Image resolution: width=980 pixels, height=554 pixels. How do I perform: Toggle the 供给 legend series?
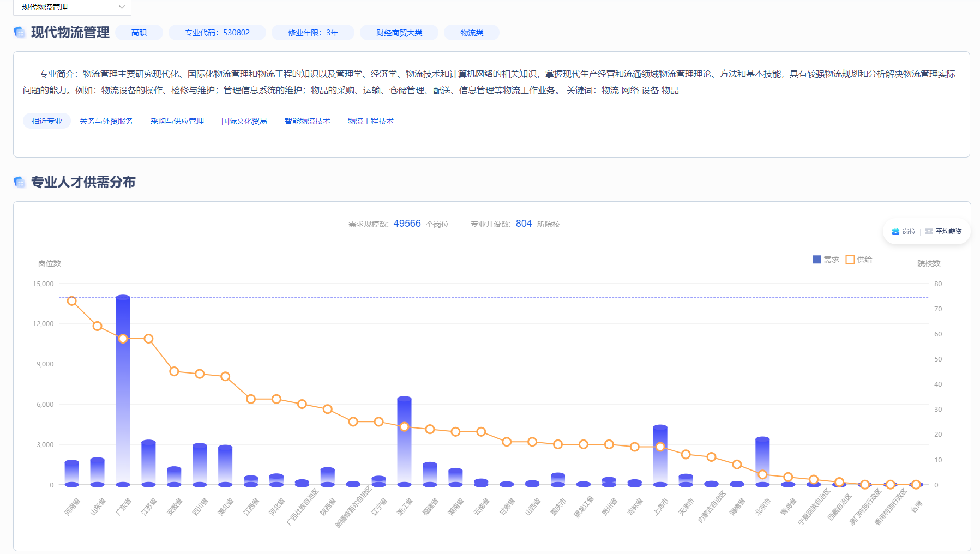point(859,260)
